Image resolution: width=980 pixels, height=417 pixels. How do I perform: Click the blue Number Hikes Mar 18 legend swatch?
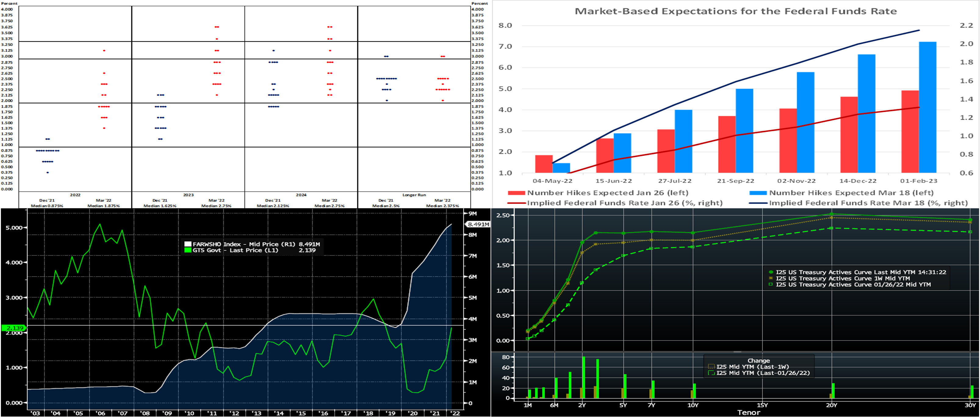pyautogui.click(x=758, y=193)
